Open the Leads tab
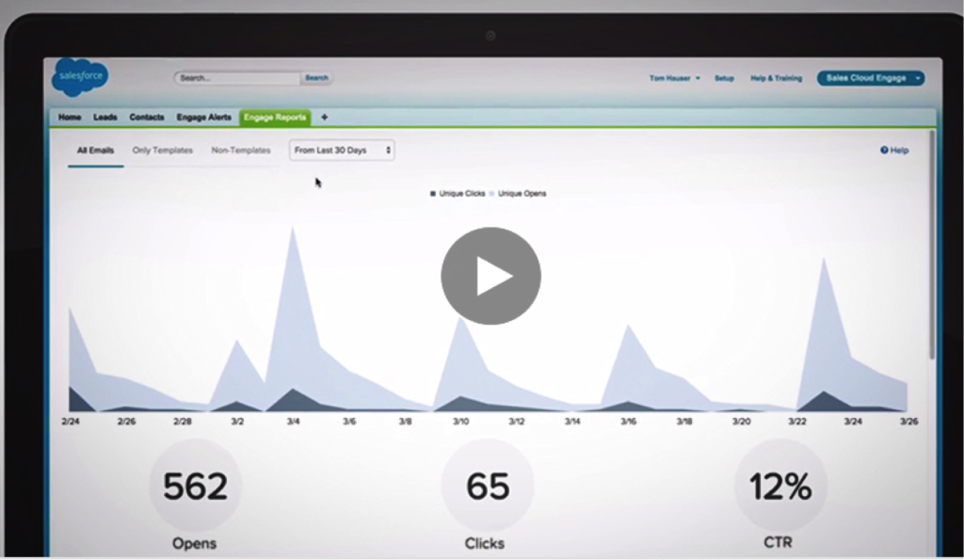This screenshot has width=964, height=560. coord(105,118)
